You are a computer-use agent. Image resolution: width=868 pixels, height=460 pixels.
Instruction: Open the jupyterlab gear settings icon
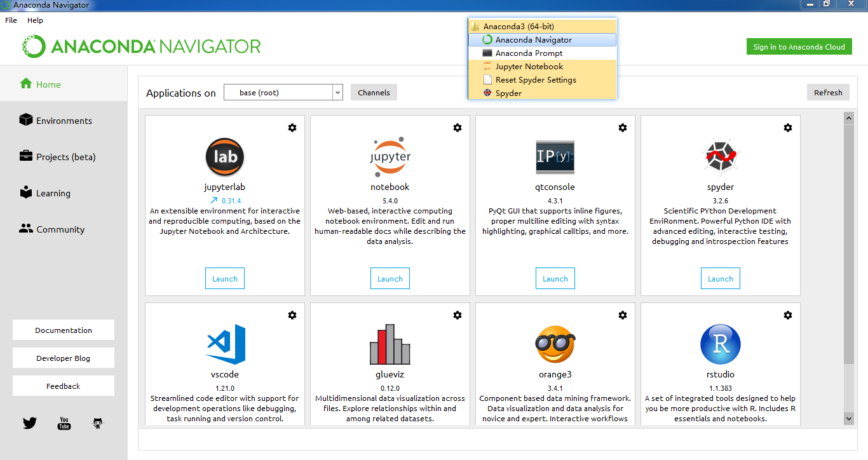[x=292, y=128]
